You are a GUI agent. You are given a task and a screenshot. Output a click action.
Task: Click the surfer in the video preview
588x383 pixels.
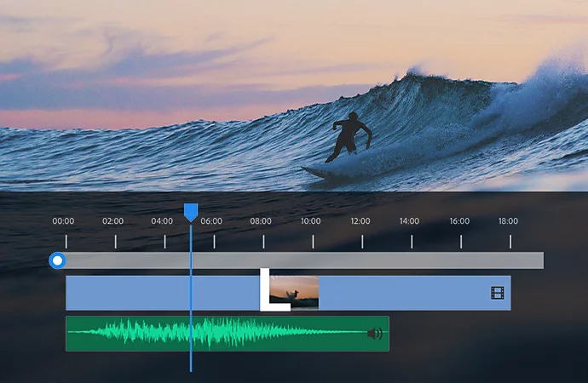349,137
